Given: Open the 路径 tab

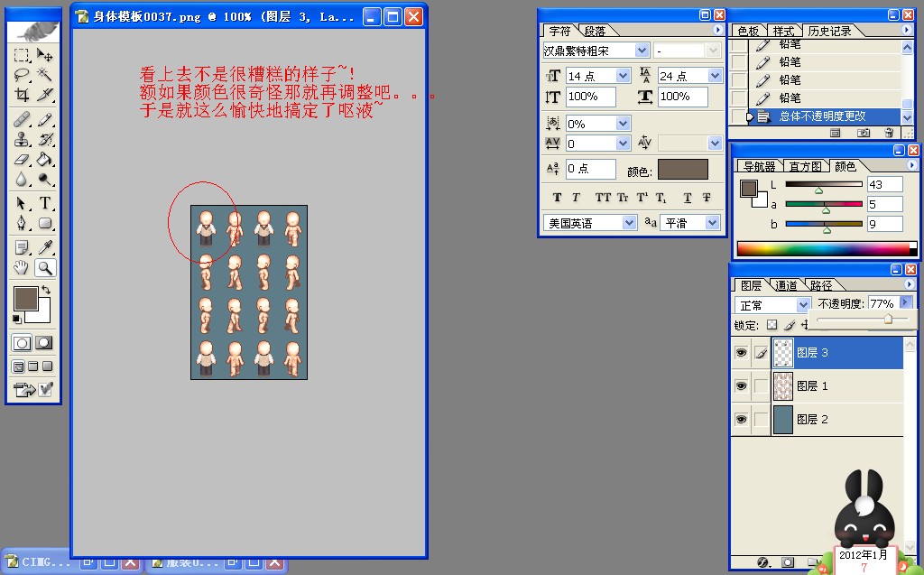Looking at the screenshot, I should tap(820, 285).
